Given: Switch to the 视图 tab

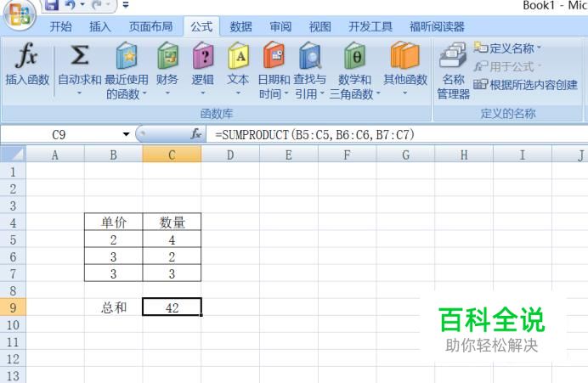Looking at the screenshot, I should (319, 26).
